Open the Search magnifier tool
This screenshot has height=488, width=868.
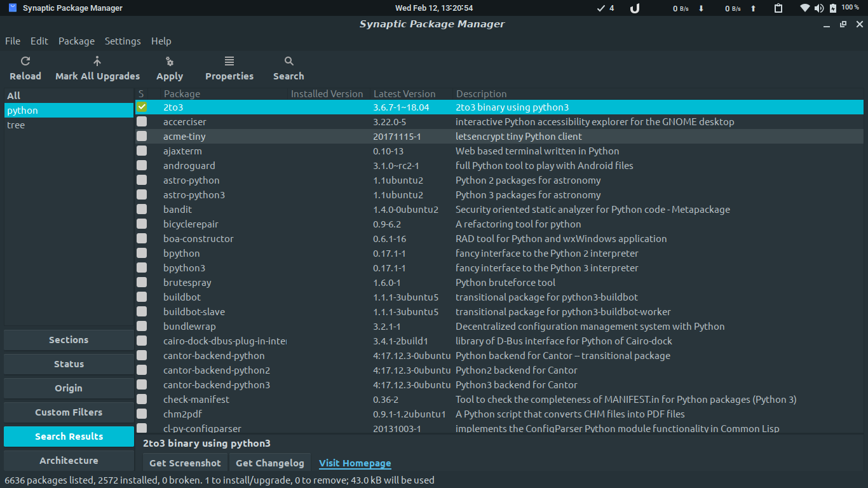pyautogui.click(x=289, y=62)
